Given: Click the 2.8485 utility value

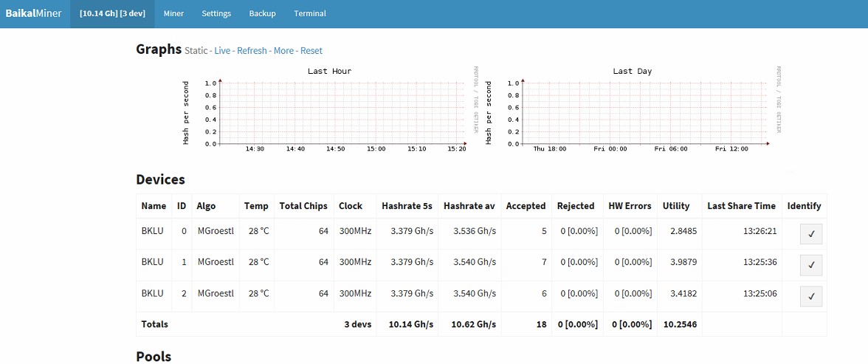Looking at the screenshot, I should tap(683, 230).
